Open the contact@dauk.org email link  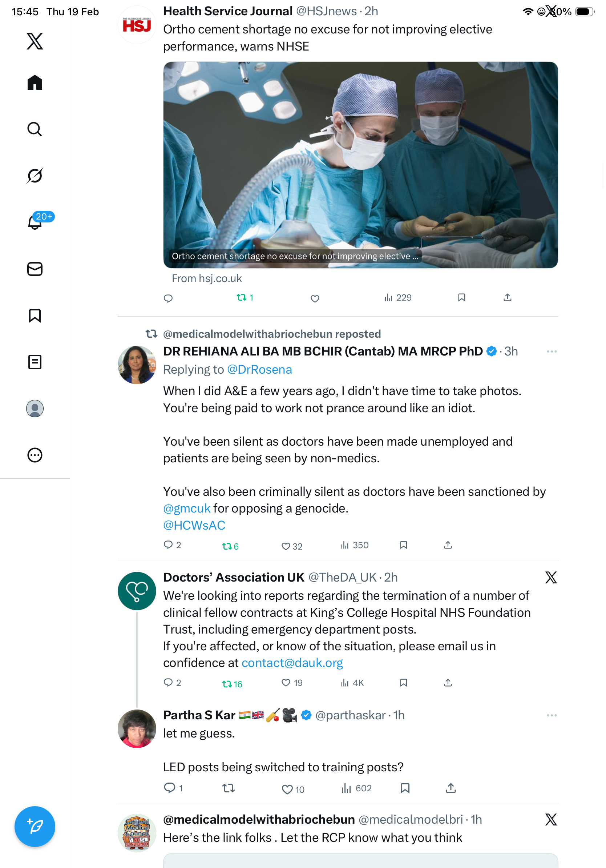(x=292, y=663)
